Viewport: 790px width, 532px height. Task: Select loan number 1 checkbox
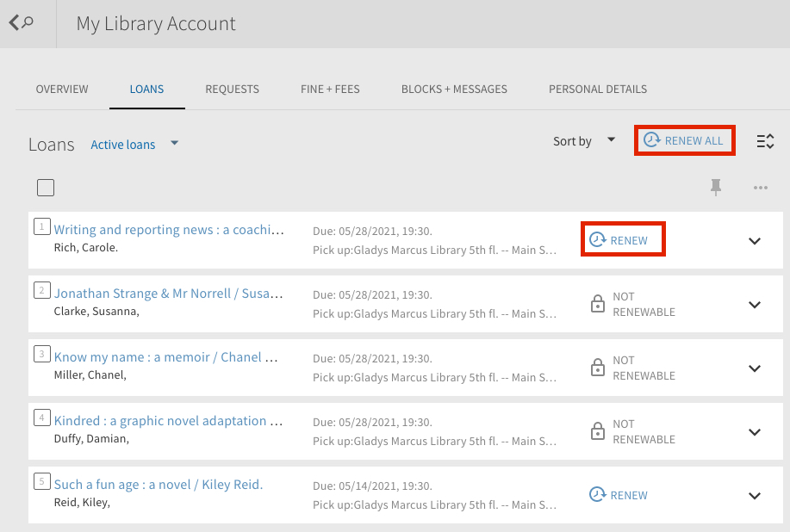[x=42, y=226]
